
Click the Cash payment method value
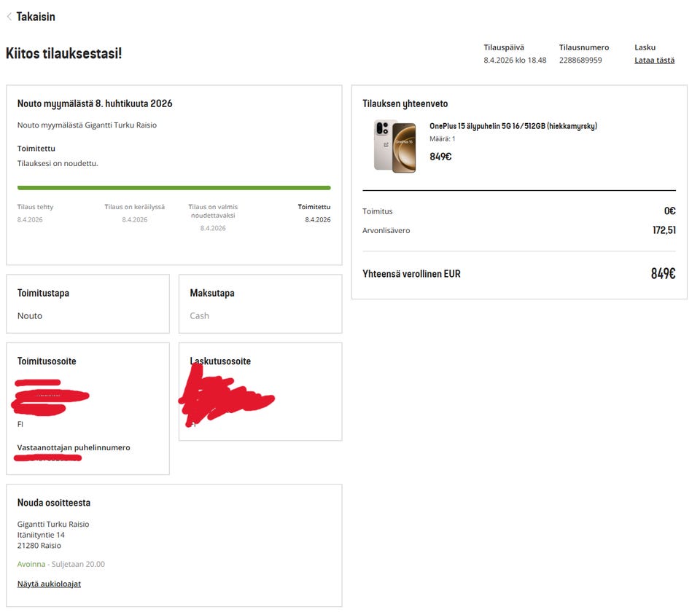(199, 315)
